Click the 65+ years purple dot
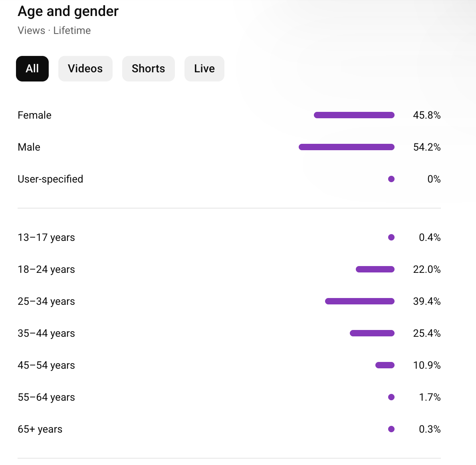The height and width of the screenshot is (465, 476). 391,429
